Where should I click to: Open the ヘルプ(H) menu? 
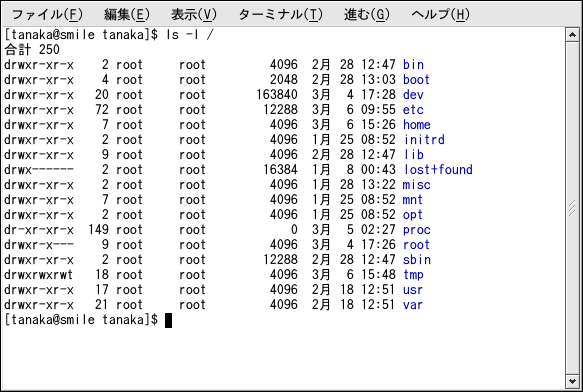(x=441, y=15)
